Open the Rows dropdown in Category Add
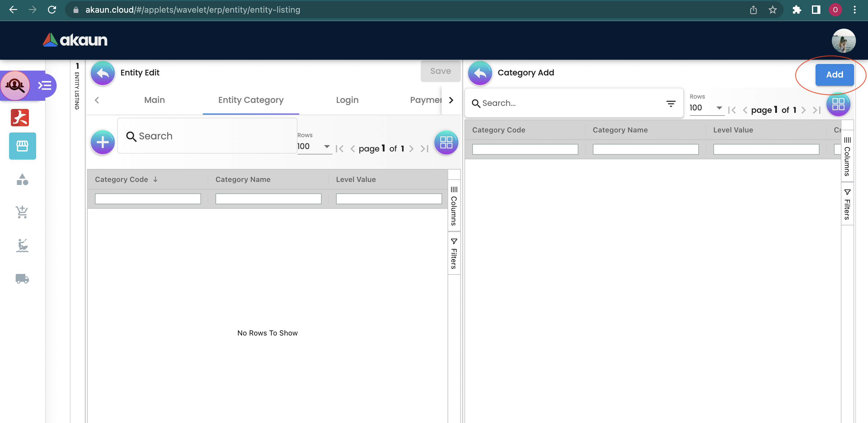This screenshot has width=868, height=423. tap(706, 108)
